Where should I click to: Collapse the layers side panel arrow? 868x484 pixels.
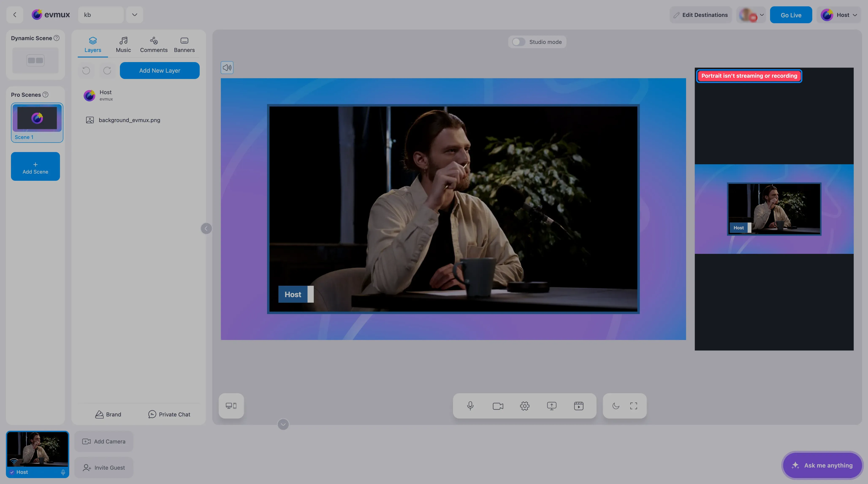point(206,228)
